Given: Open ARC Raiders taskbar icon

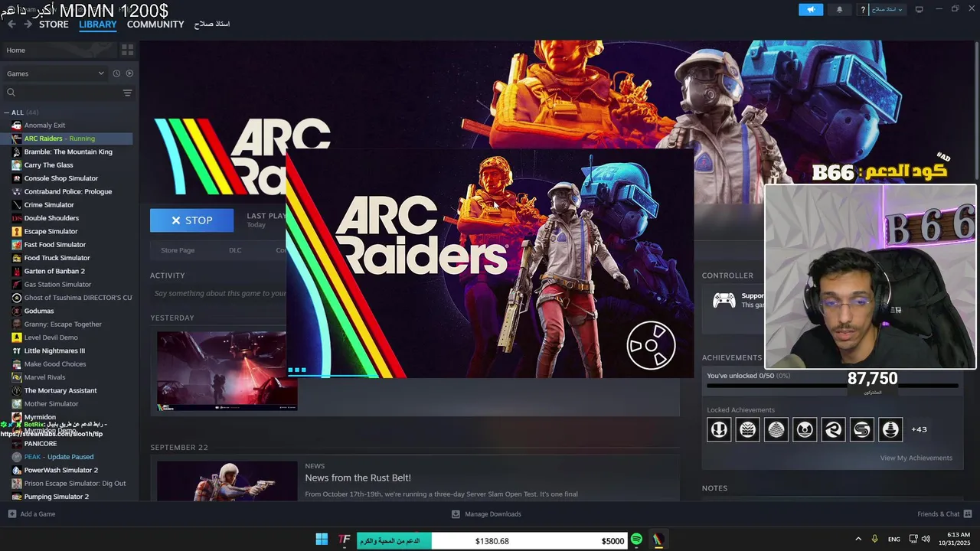Looking at the screenshot, I should 658,540.
